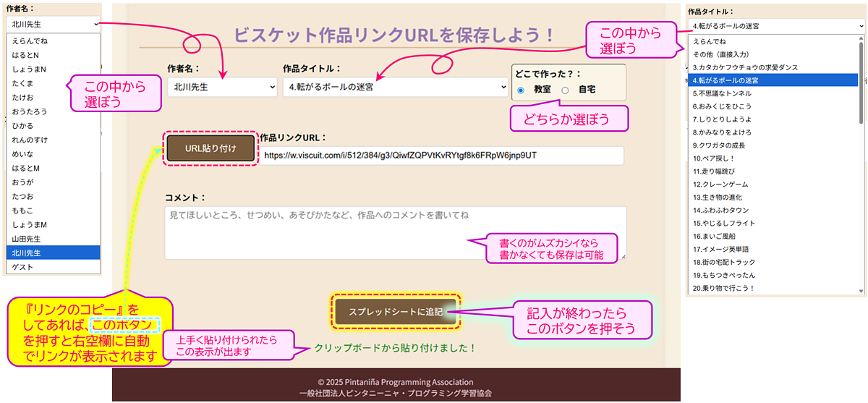Choose 9.クワガタの成長 from the title list
The width and height of the screenshot is (868, 403).
(771, 145)
